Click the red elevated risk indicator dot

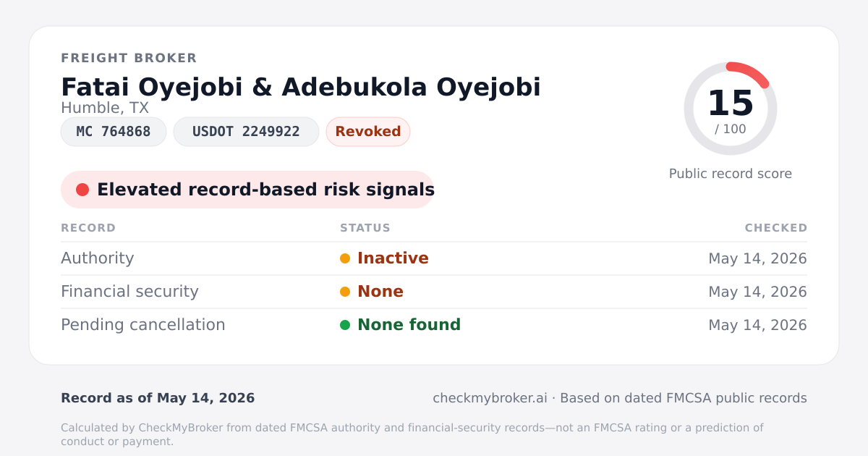click(82, 190)
